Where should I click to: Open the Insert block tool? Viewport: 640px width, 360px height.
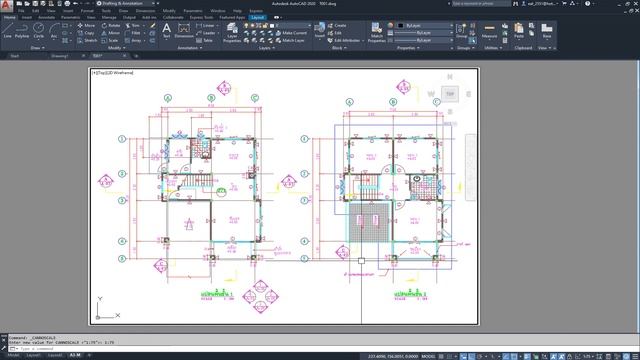[320, 31]
